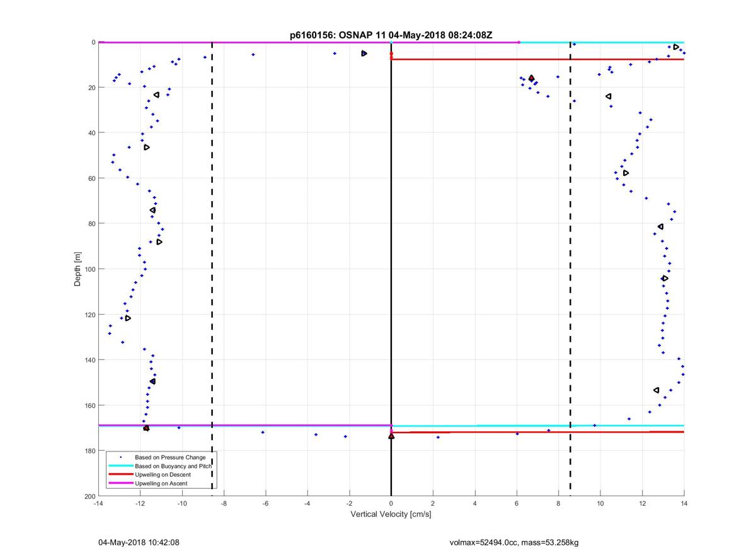Select legend entry 'Upwelling on Descent'
Screen dimensions: 756x558
click(x=163, y=474)
